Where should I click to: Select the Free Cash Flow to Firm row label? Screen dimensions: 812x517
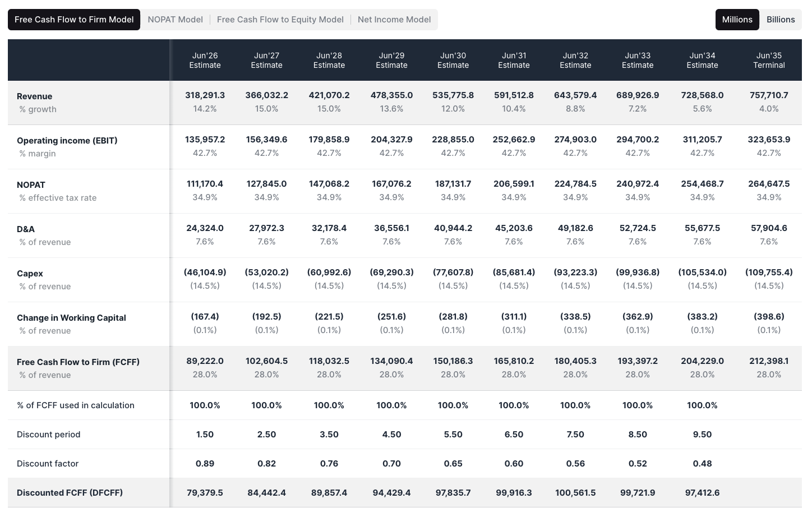click(x=78, y=362)
